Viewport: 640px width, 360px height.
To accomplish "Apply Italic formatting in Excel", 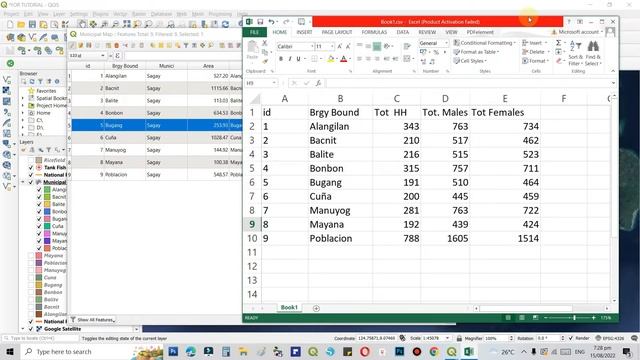I will click(290, 59).
